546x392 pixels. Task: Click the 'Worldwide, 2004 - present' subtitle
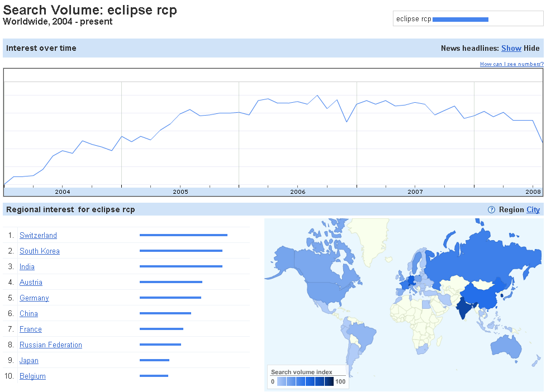click(x=58, y=22)
